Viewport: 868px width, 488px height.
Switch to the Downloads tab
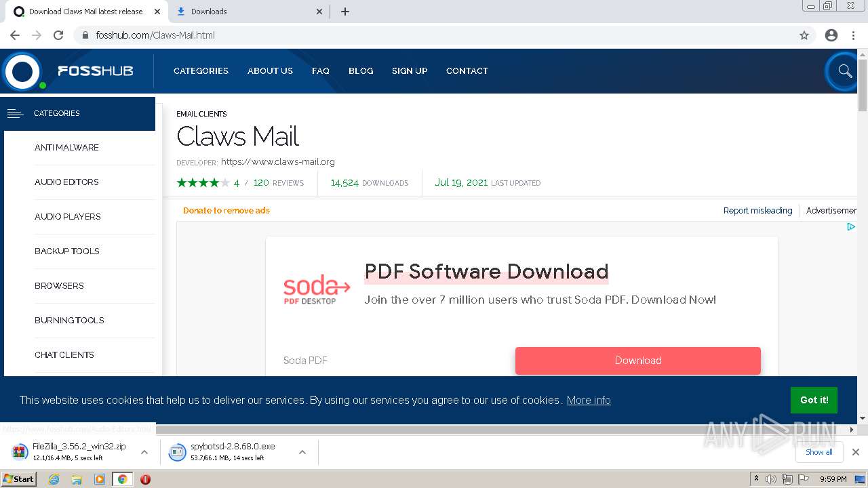(248, 12)
